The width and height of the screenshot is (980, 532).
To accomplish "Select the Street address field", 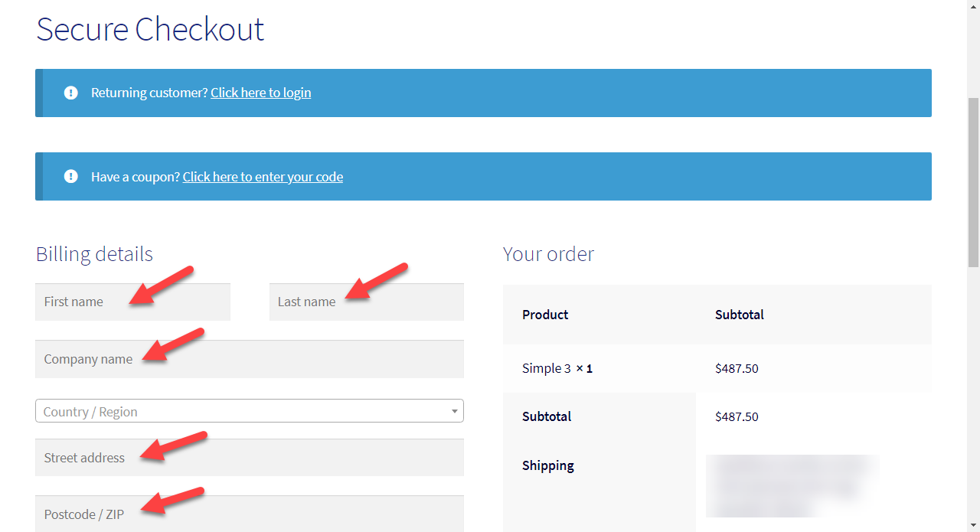I will click(250, 458).
